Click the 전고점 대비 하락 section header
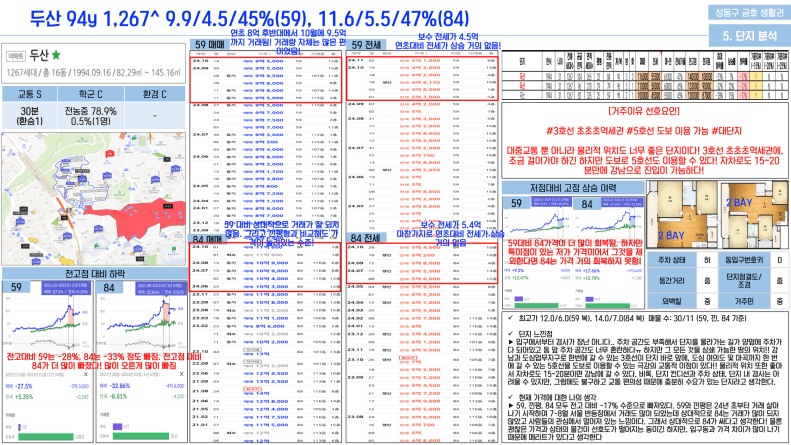This screenshot has width=791, height=445. click(94, 273)
